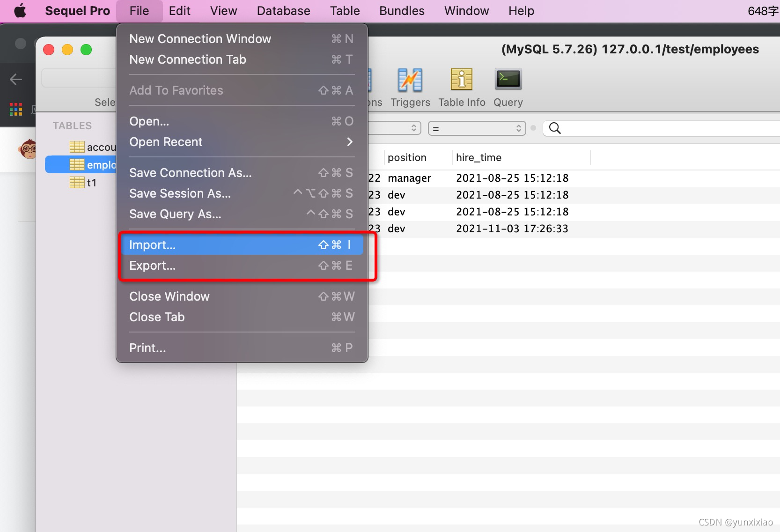Sort by the hire_time column header
Viewport: 780px width, 532px height.
pos(478,157)
